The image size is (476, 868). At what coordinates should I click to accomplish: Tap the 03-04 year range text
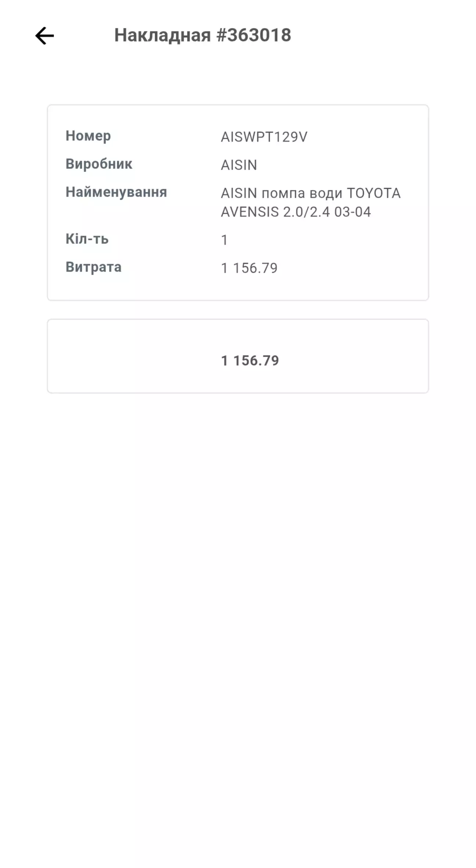coord(352,212)
